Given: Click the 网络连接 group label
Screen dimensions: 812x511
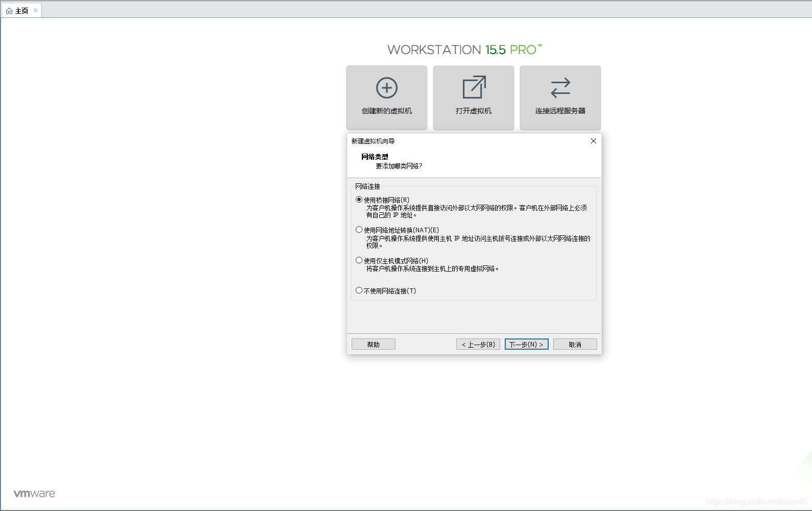Looking at the screenshot, I should coord(368,186).
